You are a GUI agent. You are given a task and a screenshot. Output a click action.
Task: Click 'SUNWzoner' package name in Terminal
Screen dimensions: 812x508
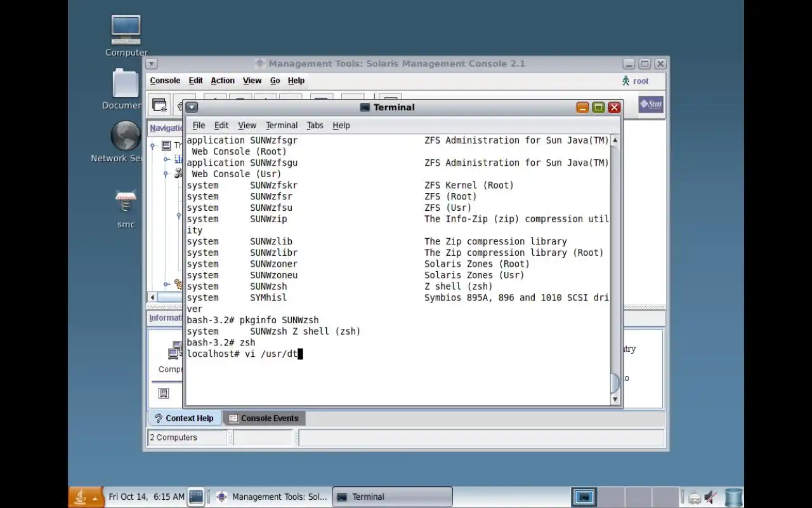tap(273, 264)
